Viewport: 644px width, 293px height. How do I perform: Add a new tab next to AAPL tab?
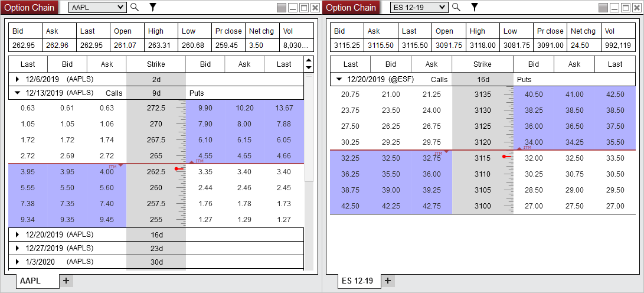point(66,281)
